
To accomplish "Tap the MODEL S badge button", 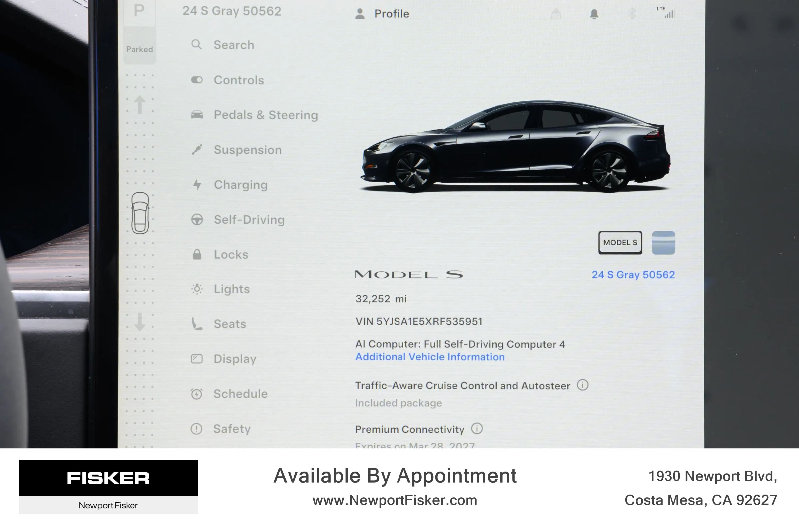I will [620, 242].
